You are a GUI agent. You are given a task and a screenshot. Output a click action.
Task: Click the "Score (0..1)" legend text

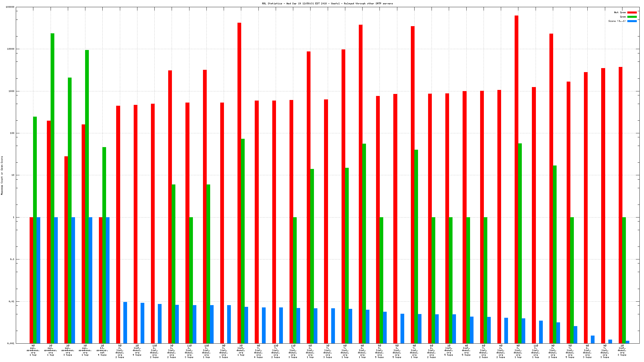[x=617, y=21]
